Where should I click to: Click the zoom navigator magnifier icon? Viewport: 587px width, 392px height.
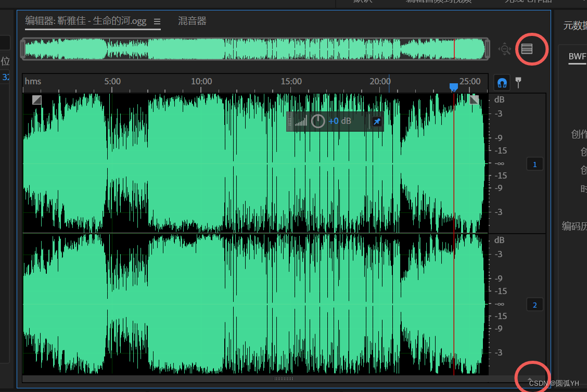pyautogui.click(x=505, y=48)
